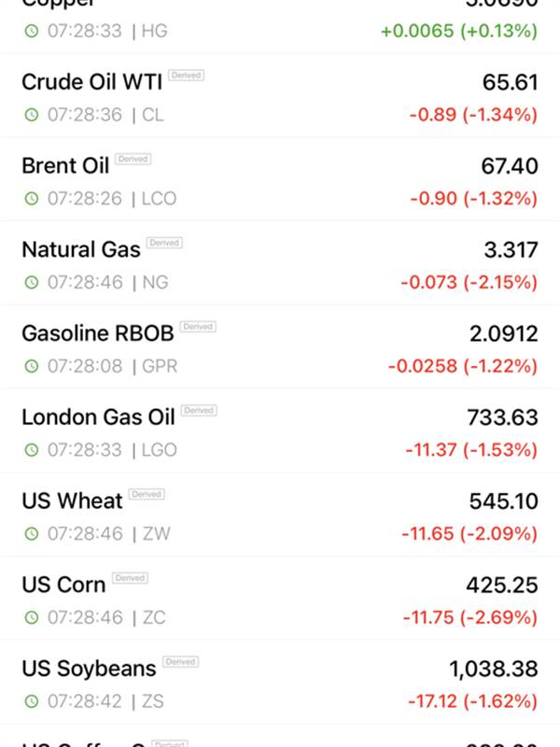Select Gasoline RBOB from the list
The image size is (560, 747).
click(x=280, y=348)
